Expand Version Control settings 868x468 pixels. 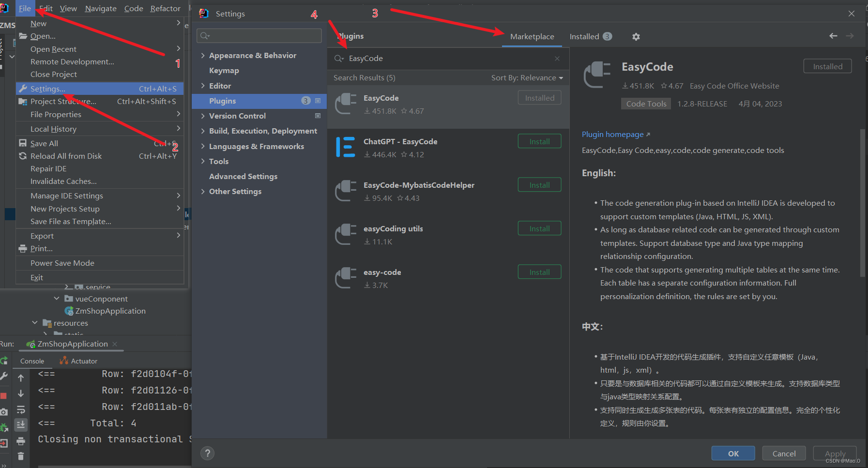[203, 116]
